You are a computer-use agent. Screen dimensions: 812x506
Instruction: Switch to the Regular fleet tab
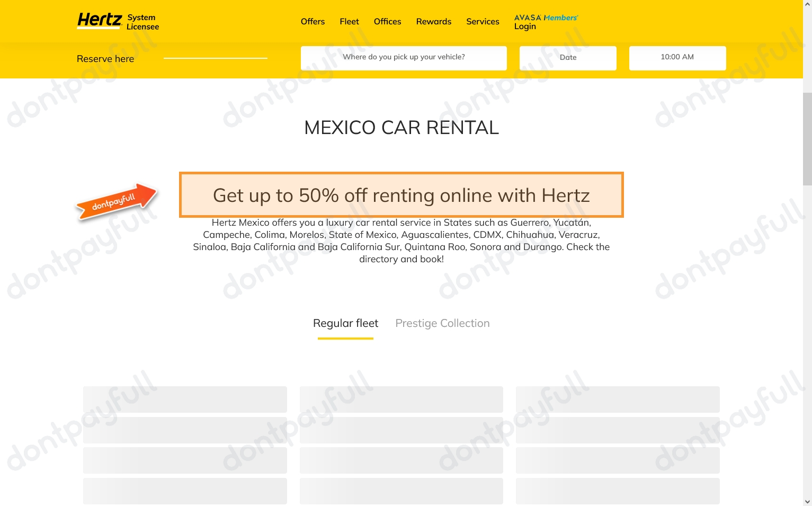(345, 323)
